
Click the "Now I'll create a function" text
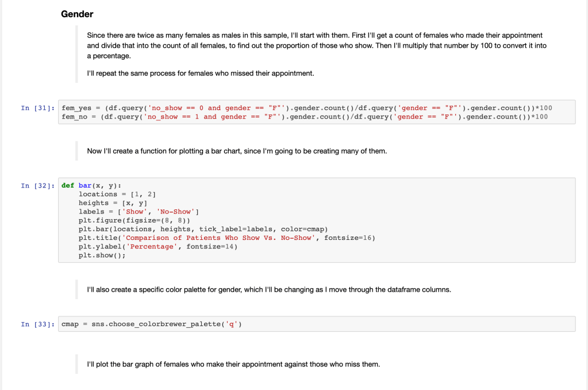click(237, 151)
